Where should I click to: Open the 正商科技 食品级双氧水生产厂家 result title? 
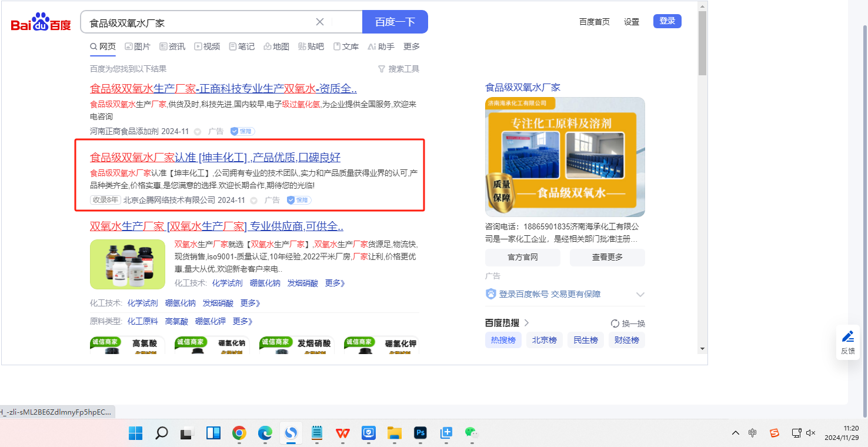(223, 89)
